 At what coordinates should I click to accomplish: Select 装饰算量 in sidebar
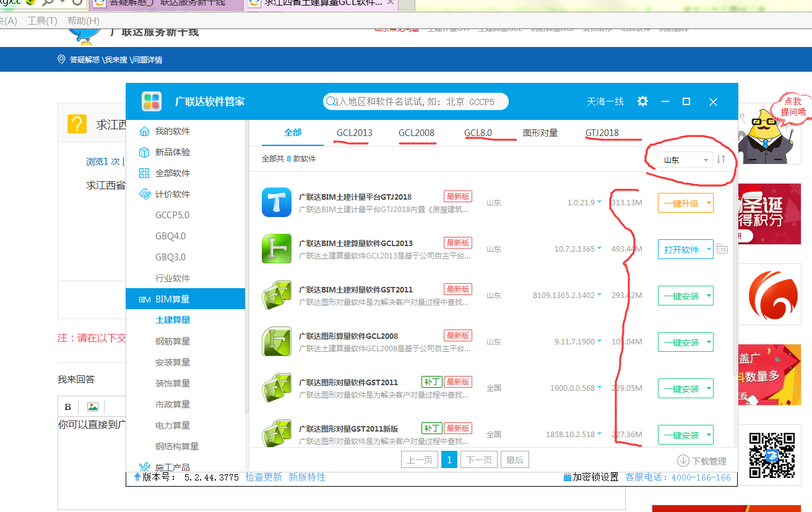tap(173, 383)
